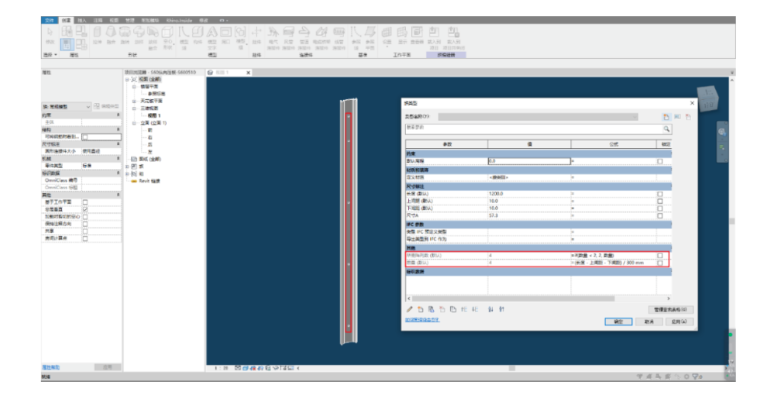Select the Modify arrow tool in ribbon
767x400 pixels.
point(50,35)
